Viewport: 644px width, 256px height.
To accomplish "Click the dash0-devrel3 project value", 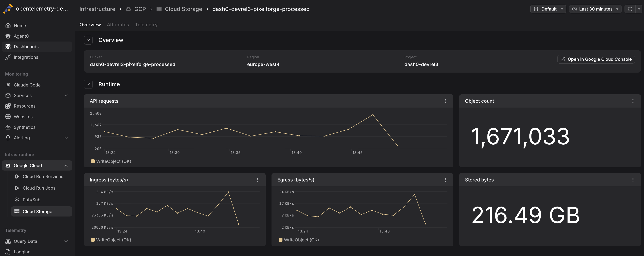I will pyautogui.click(x=421, y=64).
